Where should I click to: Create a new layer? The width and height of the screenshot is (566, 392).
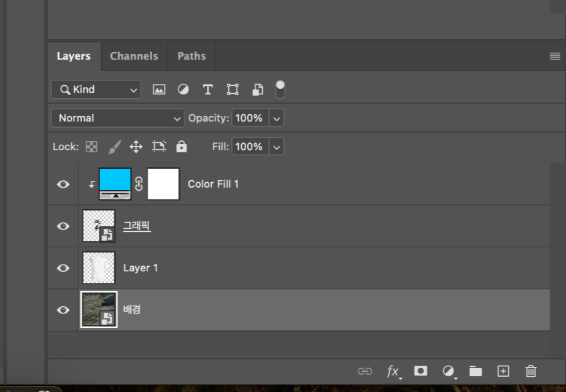click(x=503, y=371)
